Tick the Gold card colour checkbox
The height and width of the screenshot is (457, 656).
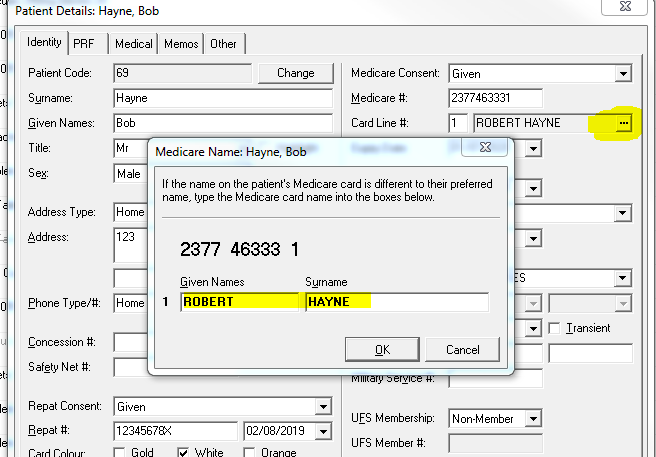(x=121, y=452)
